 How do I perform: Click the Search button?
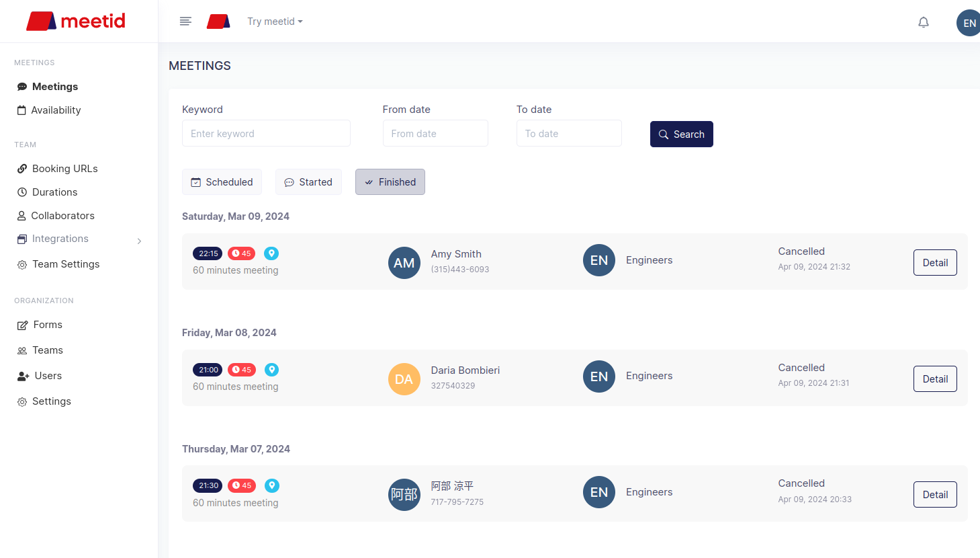point(682,134)
